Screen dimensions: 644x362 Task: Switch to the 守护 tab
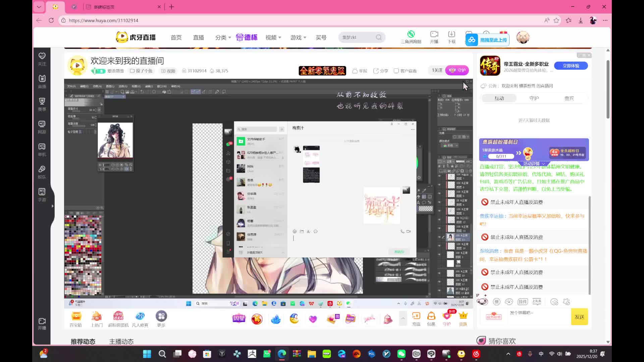pos(534,98)
